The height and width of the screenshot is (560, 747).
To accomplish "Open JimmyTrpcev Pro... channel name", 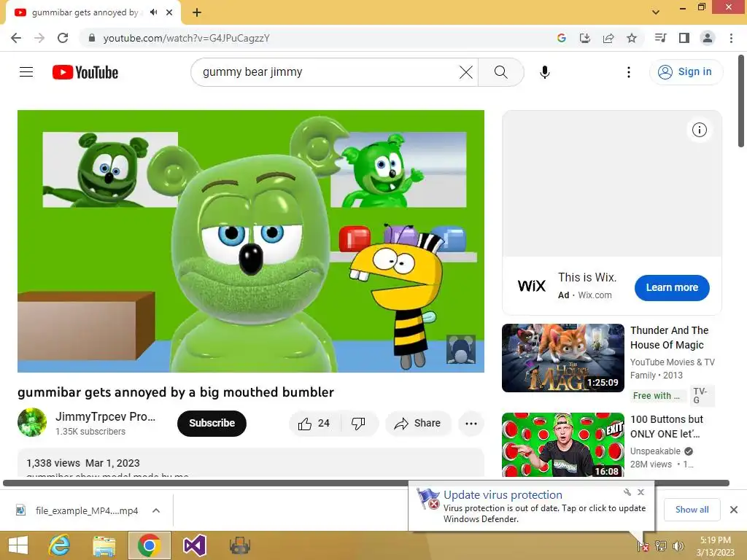I will [x=105, y=416].
